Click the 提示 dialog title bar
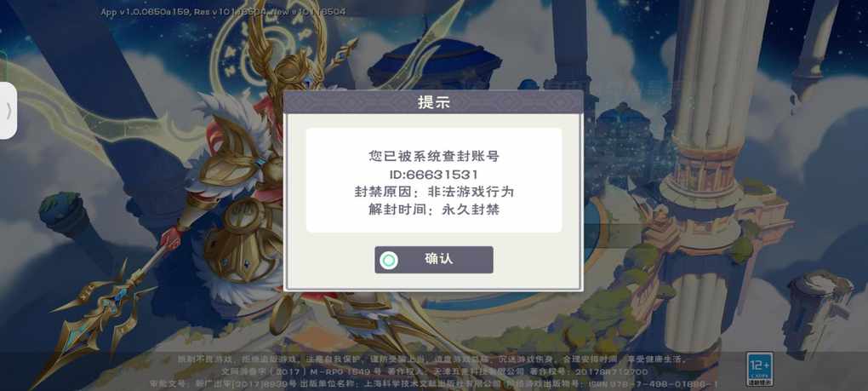 pos(433,102)
